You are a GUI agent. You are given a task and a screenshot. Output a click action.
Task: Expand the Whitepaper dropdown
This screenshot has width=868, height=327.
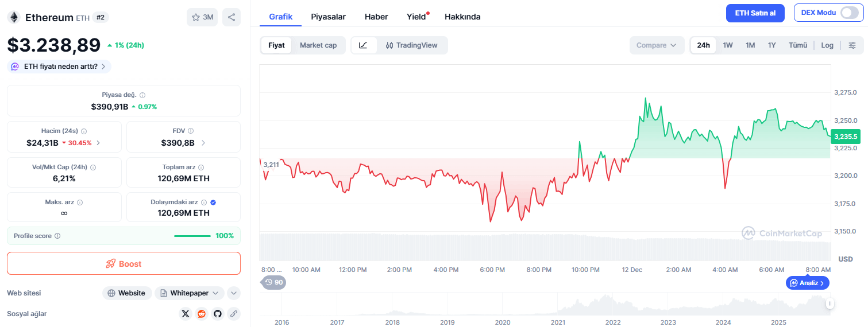point(189,293)
